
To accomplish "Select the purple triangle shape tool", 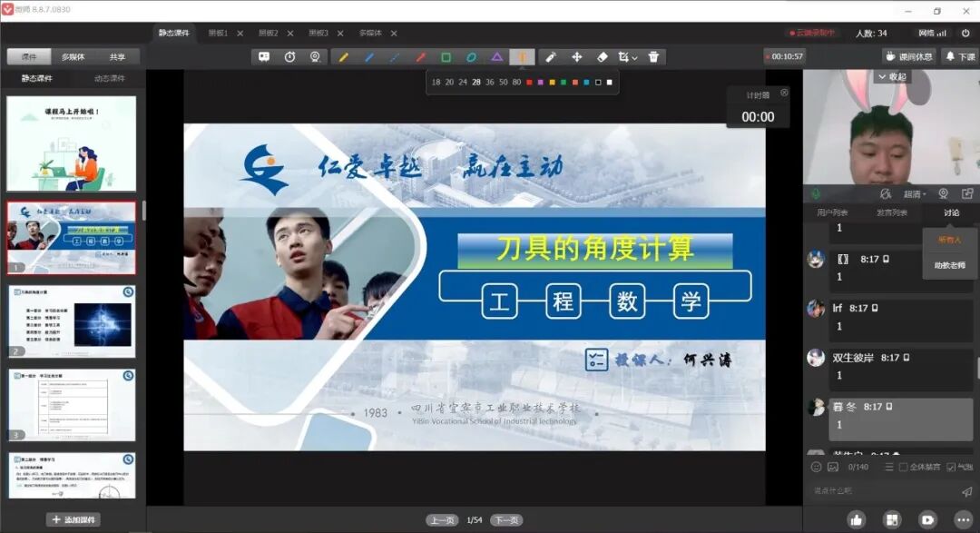I will coord(497,57).
